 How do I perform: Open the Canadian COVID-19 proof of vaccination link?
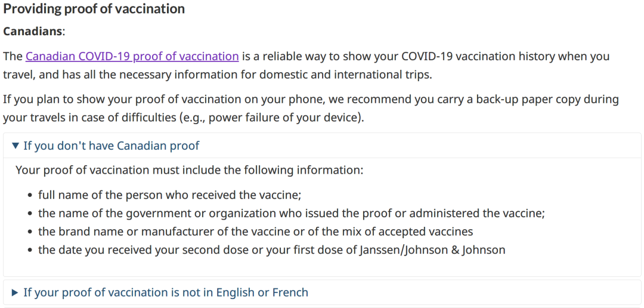pyautogui.click(x=132, y=56)
